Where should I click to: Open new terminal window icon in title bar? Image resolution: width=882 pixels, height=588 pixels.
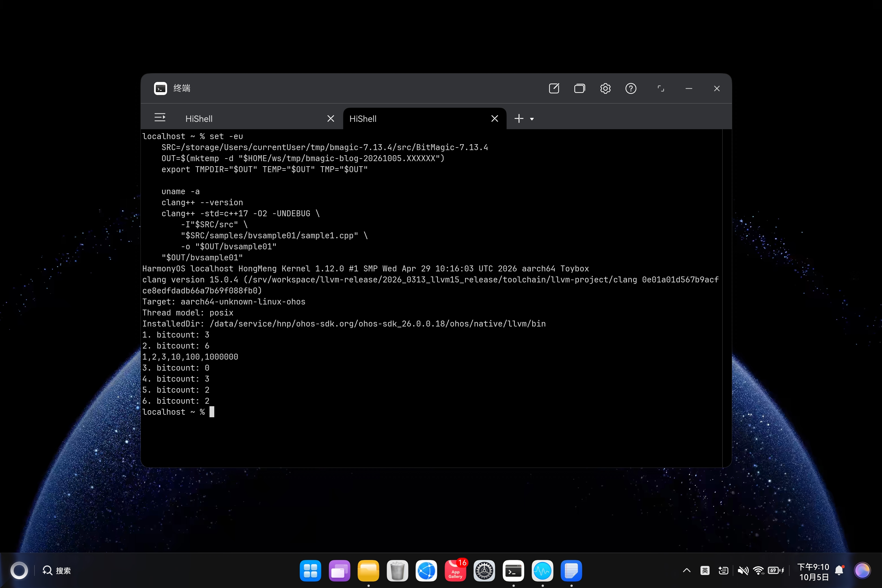(x=554, y=88)
